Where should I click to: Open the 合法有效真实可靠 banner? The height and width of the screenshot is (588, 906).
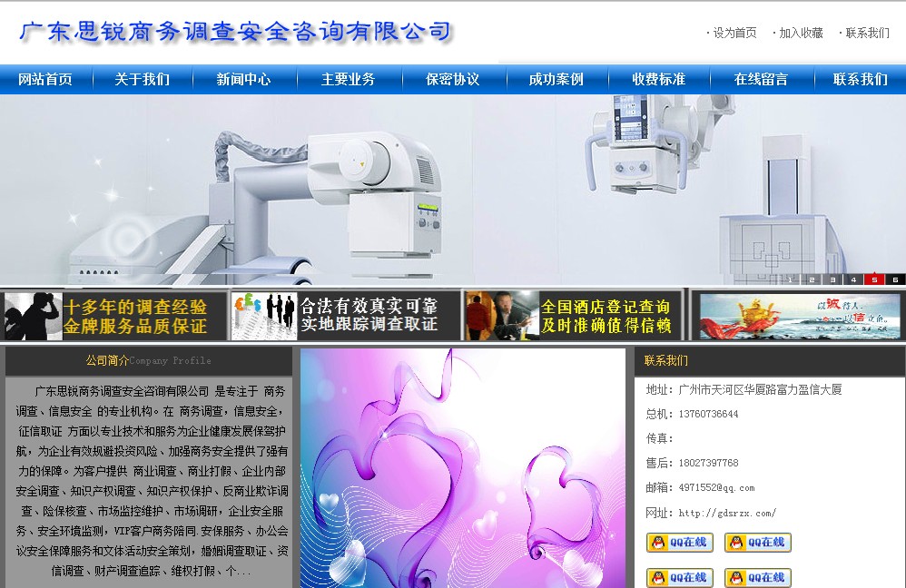click(346, 316)
